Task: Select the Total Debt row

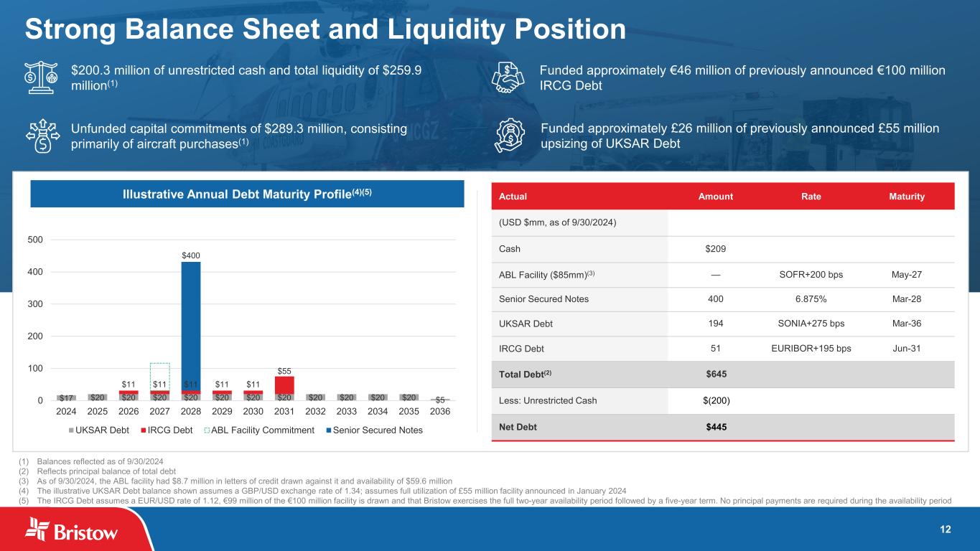Action: (x=722, y=374)
